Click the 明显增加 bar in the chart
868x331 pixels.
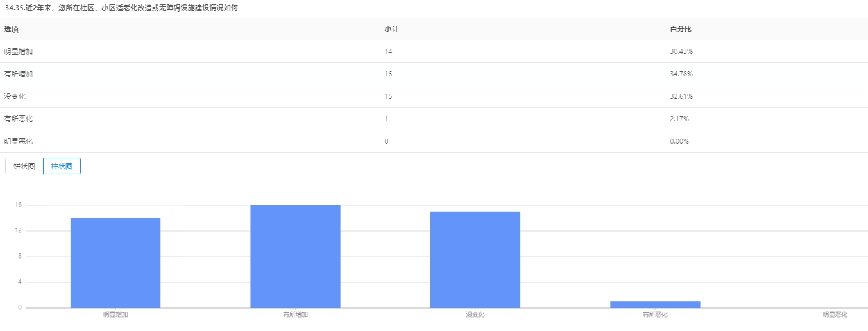tap(115, 263)
